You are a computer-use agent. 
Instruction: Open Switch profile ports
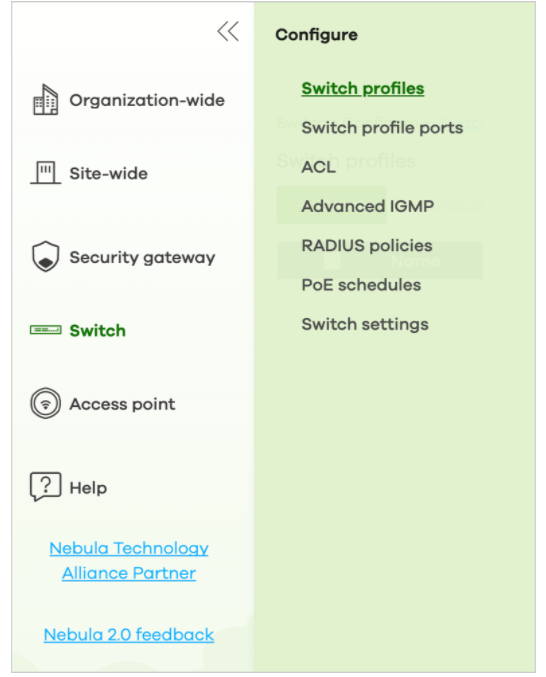(382, 128)
